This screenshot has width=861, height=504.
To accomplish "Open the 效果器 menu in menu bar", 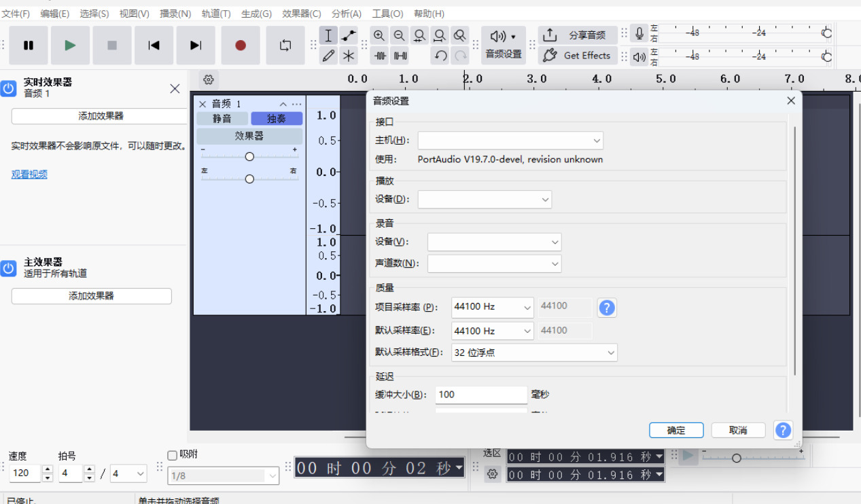I will (301, 14).
